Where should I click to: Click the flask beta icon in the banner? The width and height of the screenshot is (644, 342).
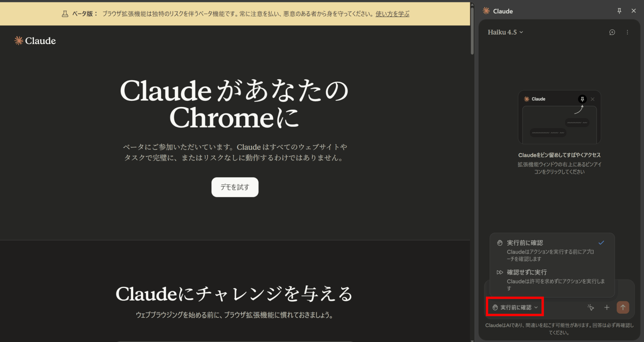pos(65,14)
